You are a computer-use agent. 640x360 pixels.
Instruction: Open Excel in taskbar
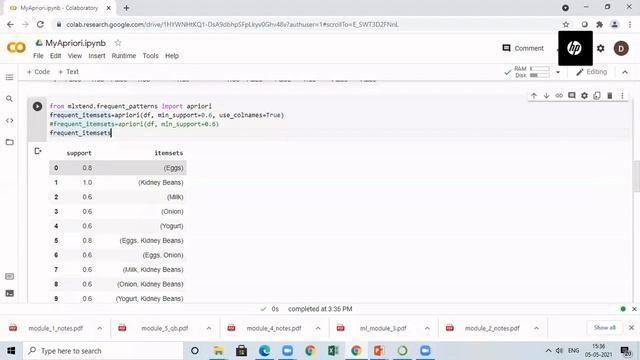click(x=333, y=351)
